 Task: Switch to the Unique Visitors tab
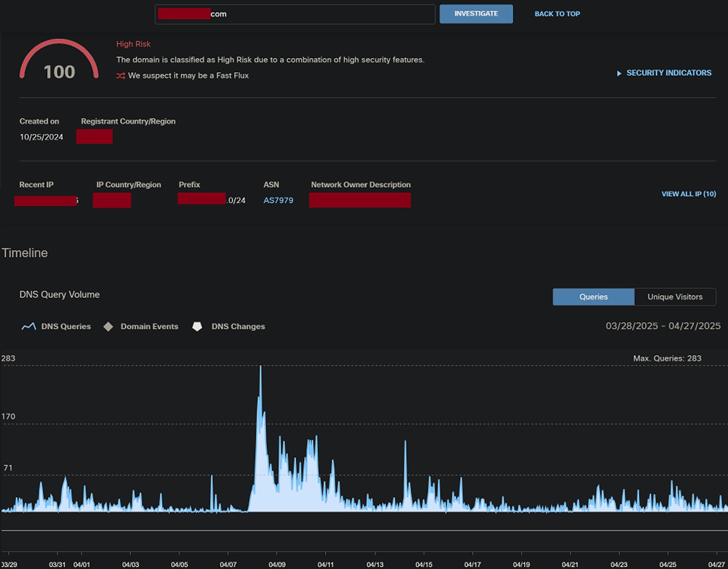[x=675, y=297]
